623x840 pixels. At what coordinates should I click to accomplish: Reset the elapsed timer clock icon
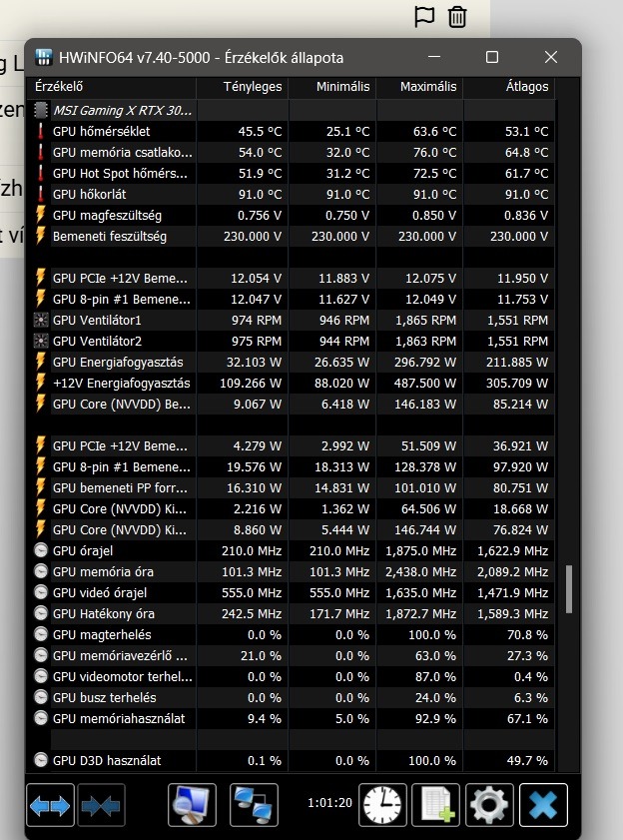pyautogui.click(x=382, y=805)
